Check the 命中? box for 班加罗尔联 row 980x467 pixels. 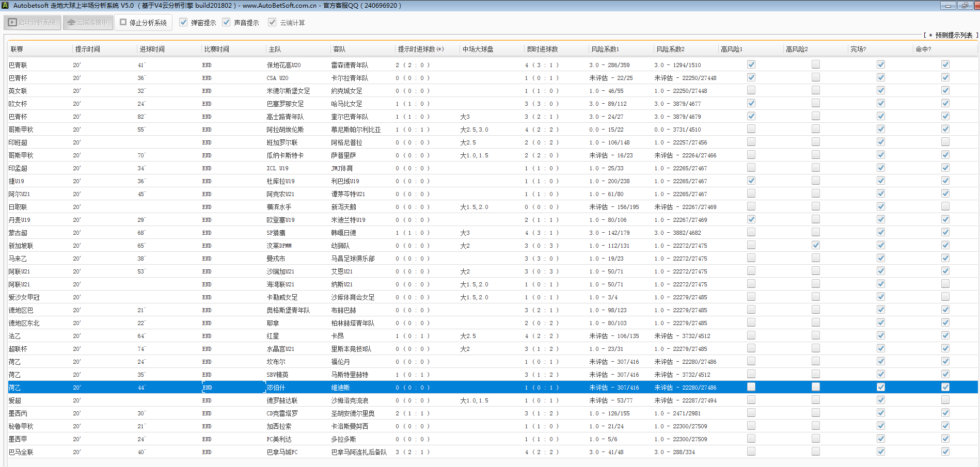pos(945,142)
